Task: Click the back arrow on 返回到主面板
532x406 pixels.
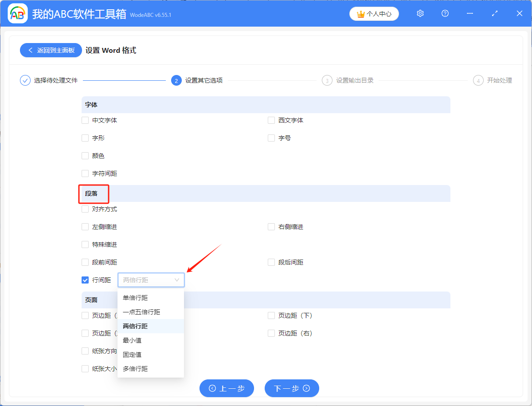Action: point(30,50)
